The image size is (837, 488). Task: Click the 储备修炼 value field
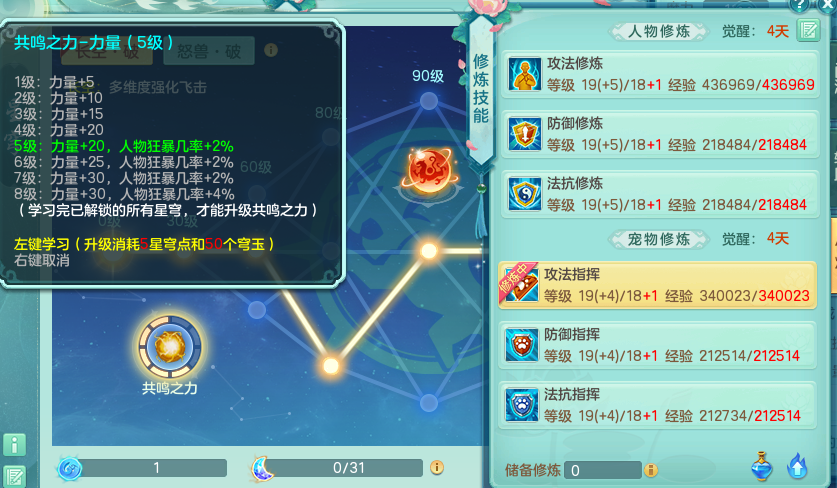[x=603, y=470]
